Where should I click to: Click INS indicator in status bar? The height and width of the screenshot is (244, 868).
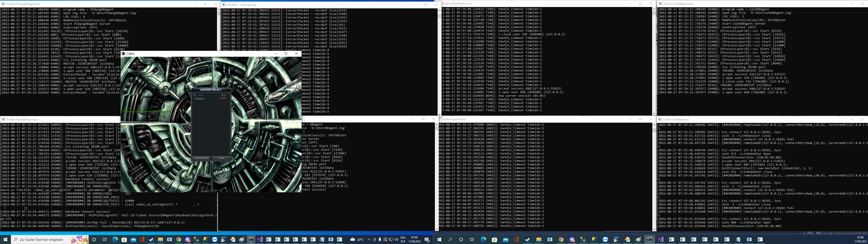(x=835, y=233)
